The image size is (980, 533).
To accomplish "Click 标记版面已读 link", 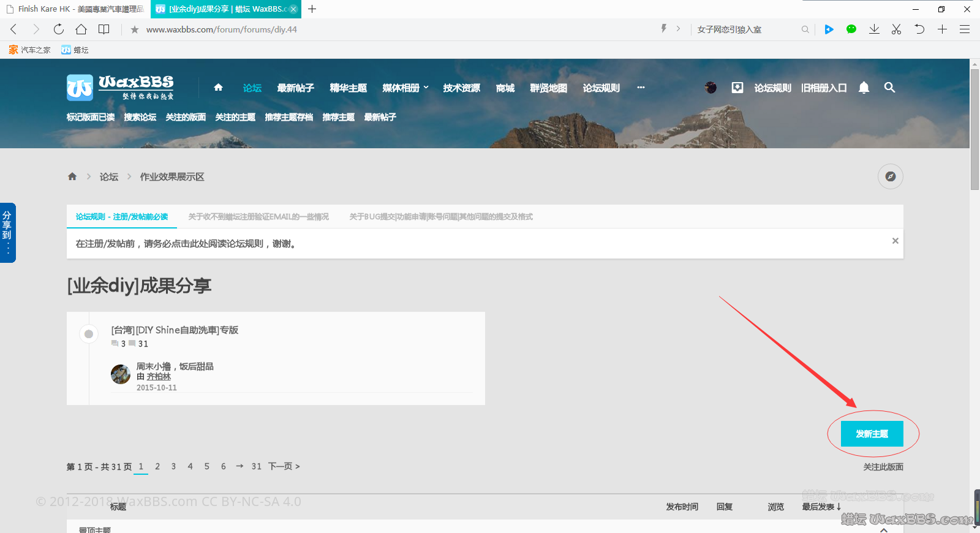I will (91, 117).
